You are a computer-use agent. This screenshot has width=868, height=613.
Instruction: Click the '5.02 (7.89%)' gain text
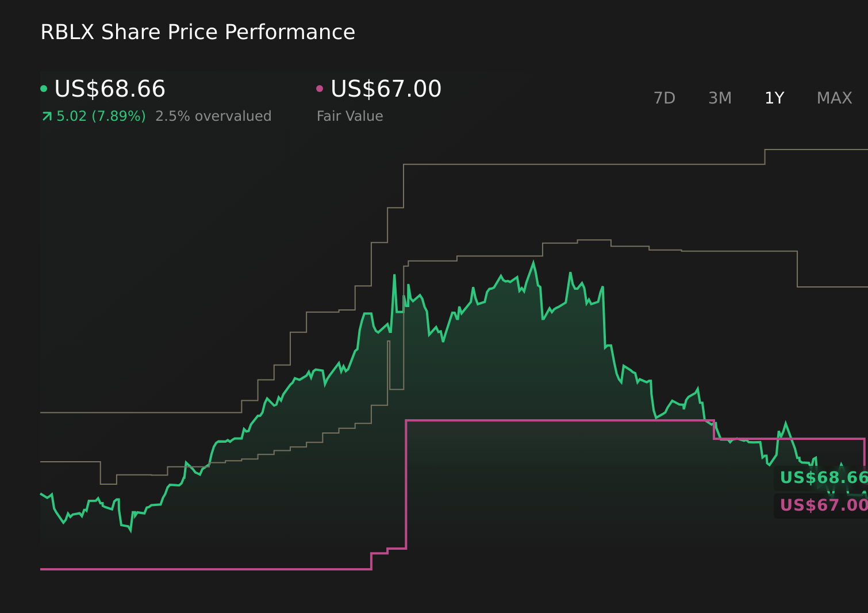click(101, 116)
